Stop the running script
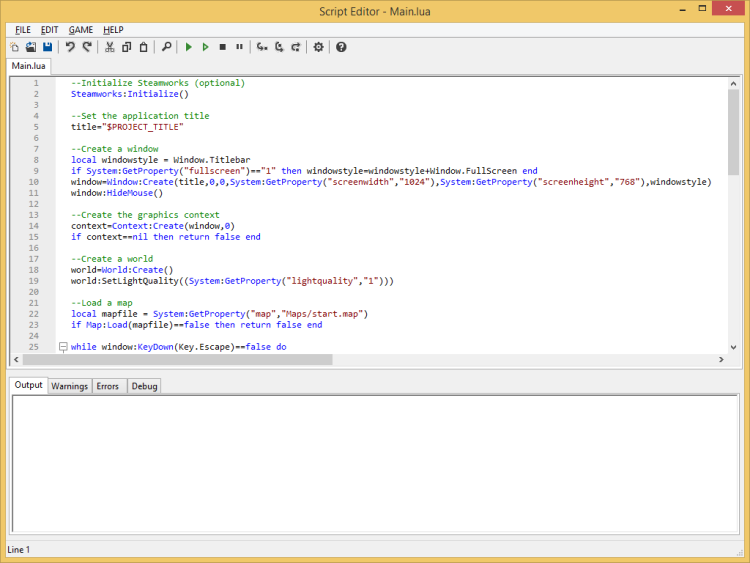 coord(222,47)
